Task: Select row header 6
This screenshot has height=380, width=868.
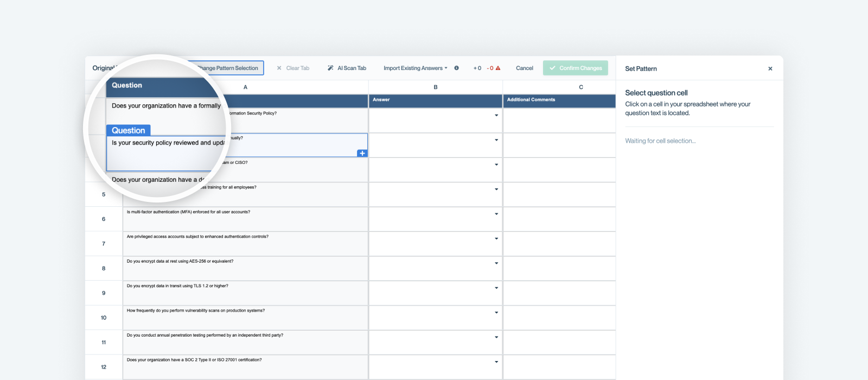Action: tap(104, 219)
